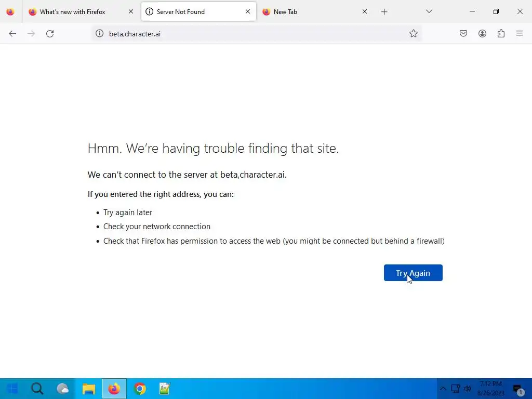Viewport: 532px width, 399px height.
Task: Select the Server Not Found tab
Action: tap(198, 12)
